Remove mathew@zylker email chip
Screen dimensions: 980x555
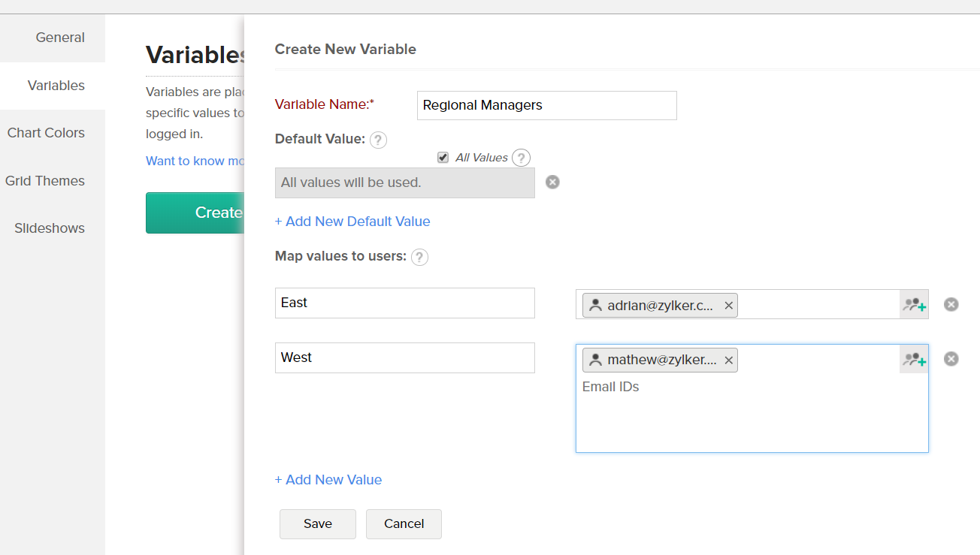click(x=728, y=360)
